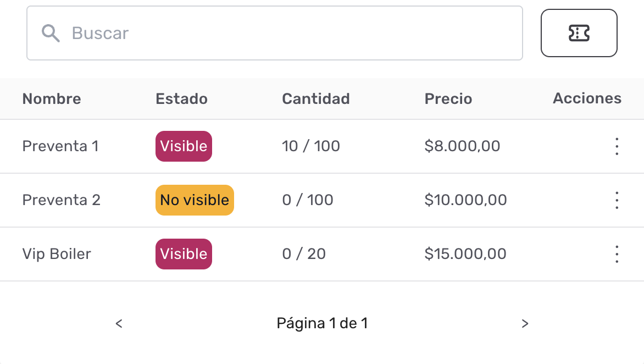Screen dimensions: 644x364
Task: Toggle Vip Boiler's Visible status badge
Action: pyautogui.click(x=184, y=254)
